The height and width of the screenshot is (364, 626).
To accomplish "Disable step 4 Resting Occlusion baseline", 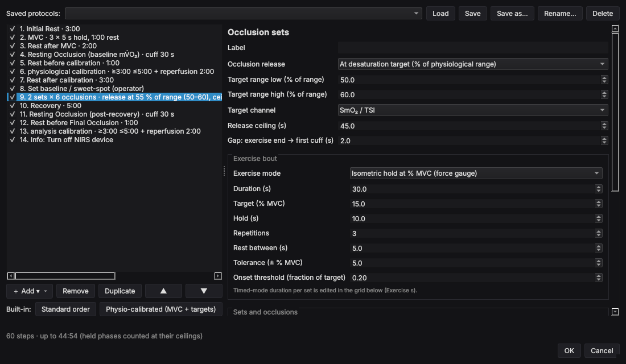I will coord(13,54).
